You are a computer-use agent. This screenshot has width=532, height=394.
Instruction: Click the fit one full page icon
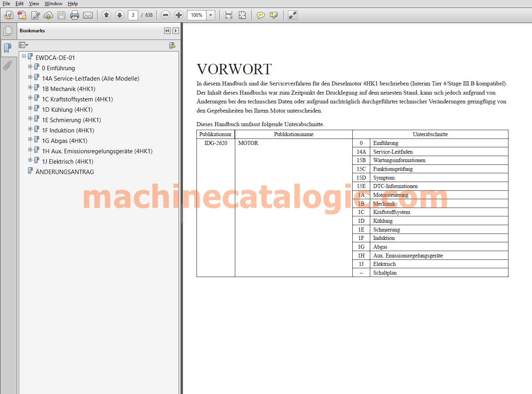(242, 15)
